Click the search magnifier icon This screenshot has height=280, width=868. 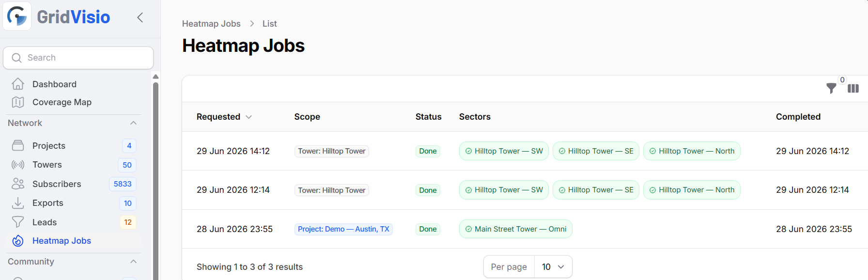pyautogui.click(x=16, y=58)
